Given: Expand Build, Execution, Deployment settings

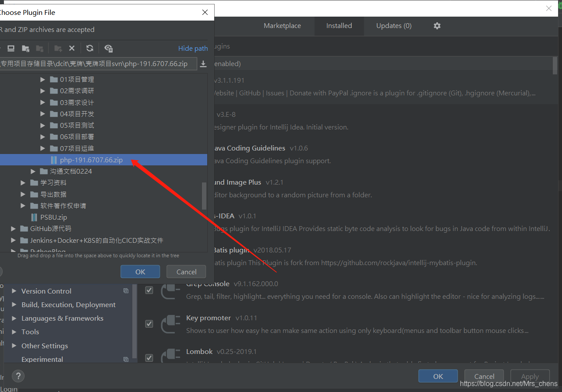Looking at the screenshot, I should (14, 304).
